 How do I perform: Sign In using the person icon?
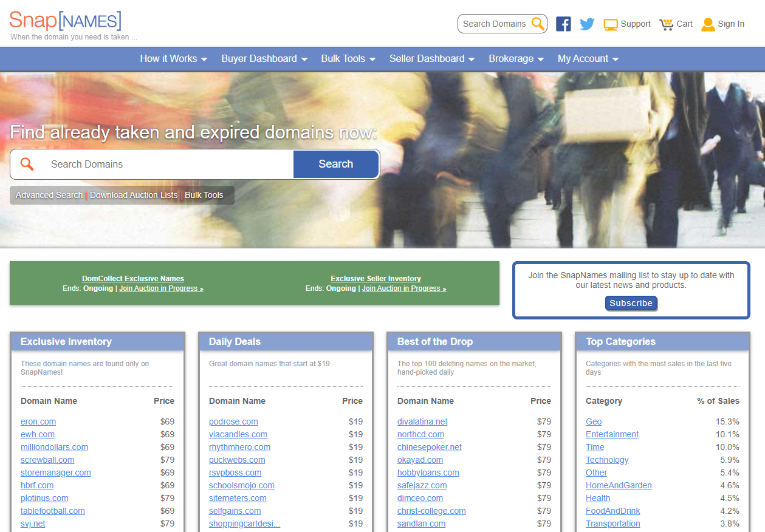click(x=708, y=24)
